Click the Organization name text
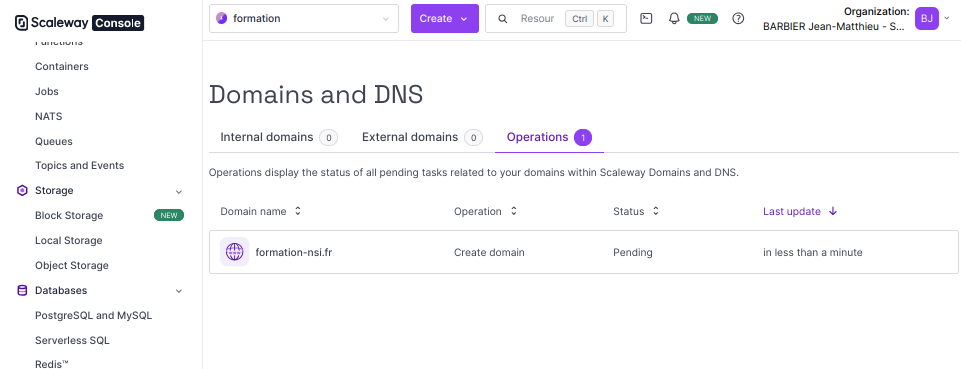 (834, 26)
